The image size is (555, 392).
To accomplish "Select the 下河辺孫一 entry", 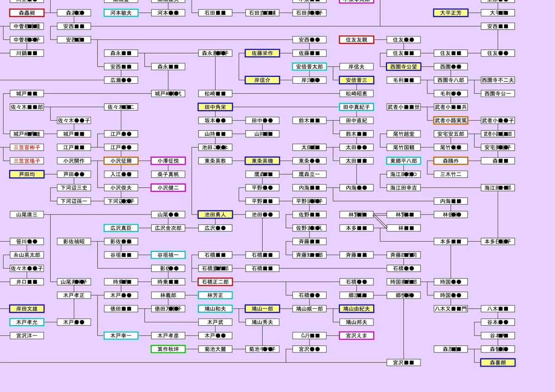I will click(x=74, y=201).
